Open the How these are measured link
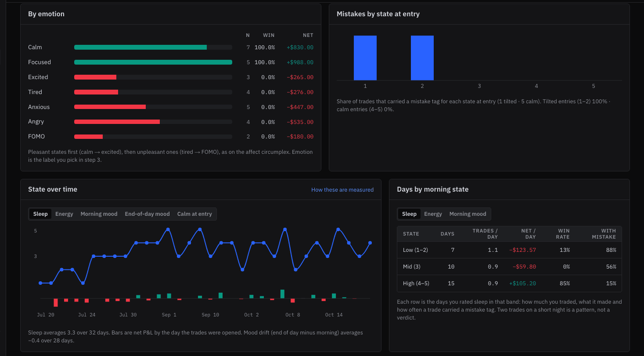 coord(342,190)
